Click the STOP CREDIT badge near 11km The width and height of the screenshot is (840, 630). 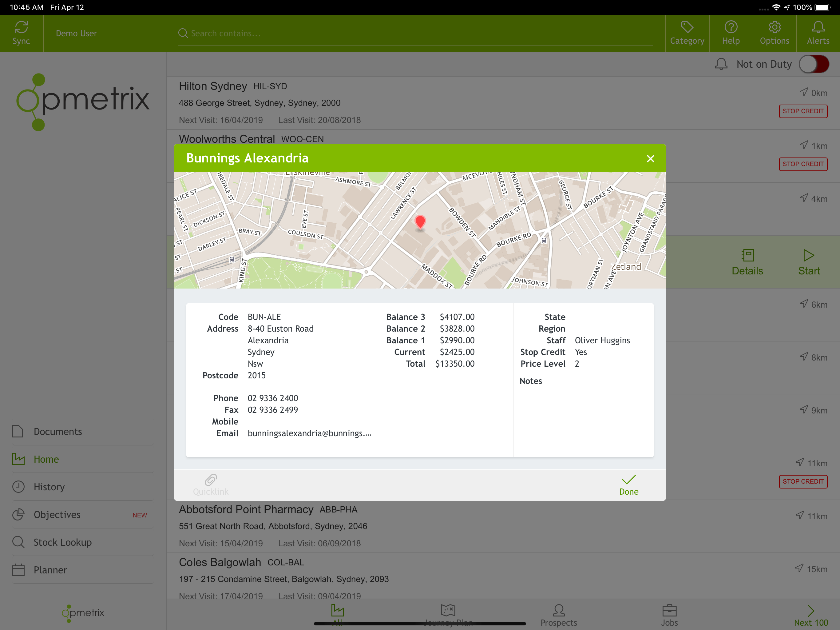click(x=803, y=481)
